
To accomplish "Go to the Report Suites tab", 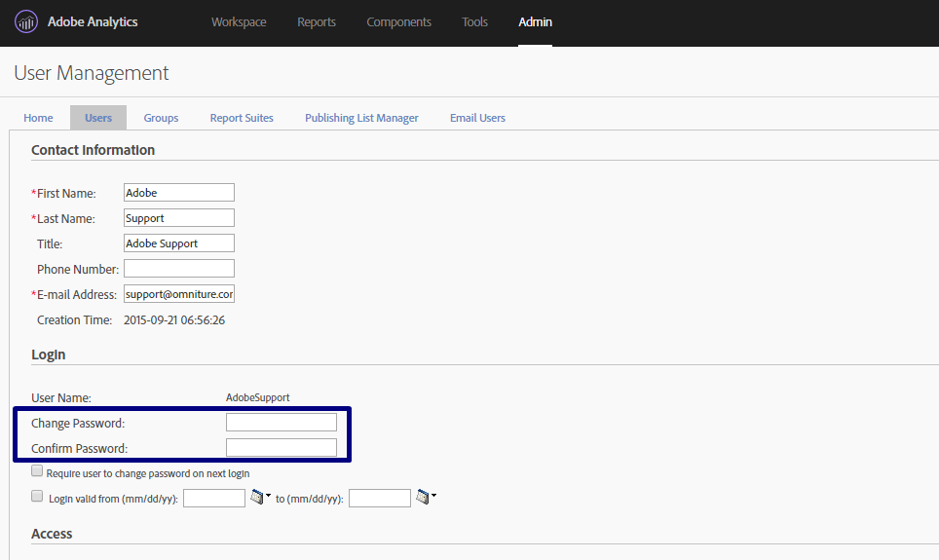I will click(242, 118).
